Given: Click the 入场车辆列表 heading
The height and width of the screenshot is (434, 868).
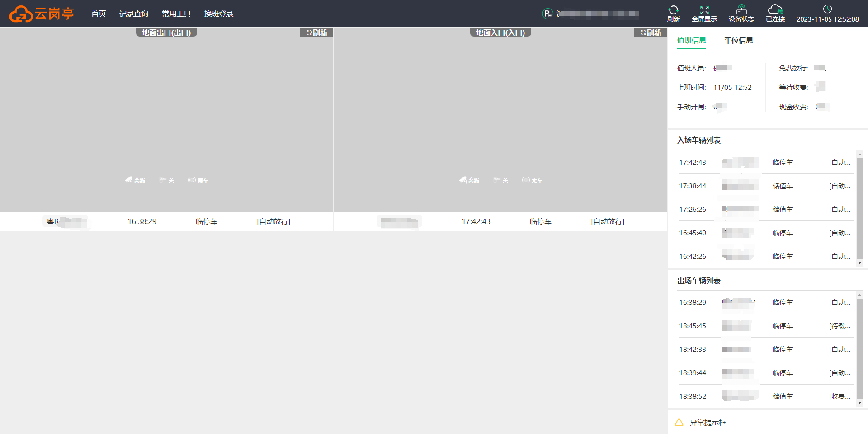Looking at the screenshot, I should [699, 140].
